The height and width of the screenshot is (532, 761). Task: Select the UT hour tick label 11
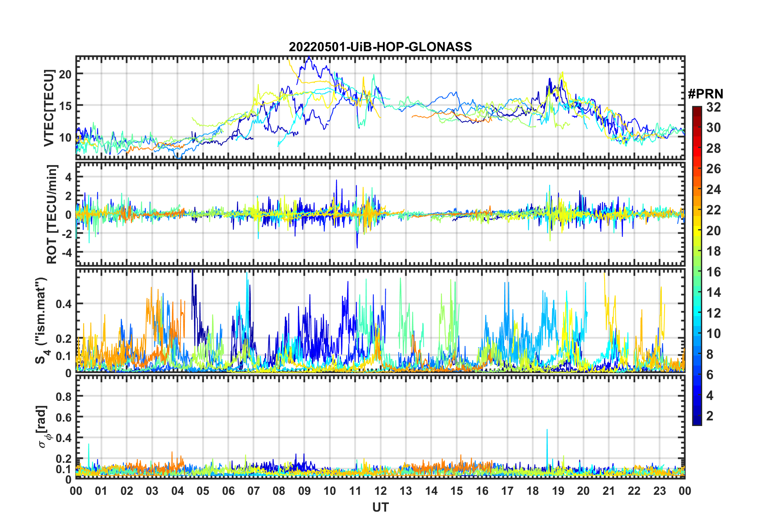coord(355,491)
